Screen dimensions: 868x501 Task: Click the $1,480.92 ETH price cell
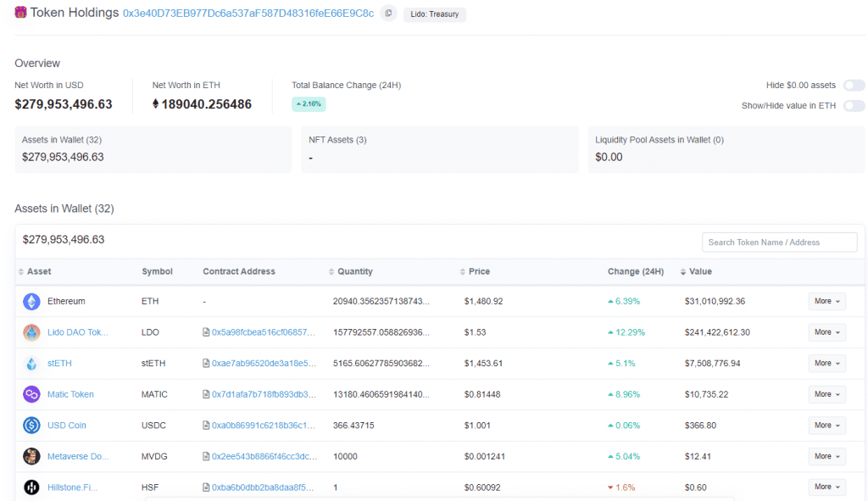point(484,301)
